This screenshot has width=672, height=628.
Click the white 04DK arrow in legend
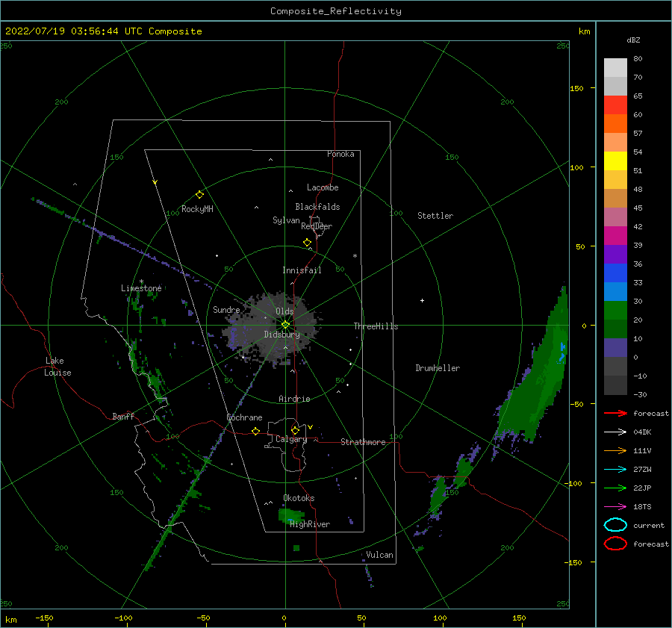coord(615,432)
